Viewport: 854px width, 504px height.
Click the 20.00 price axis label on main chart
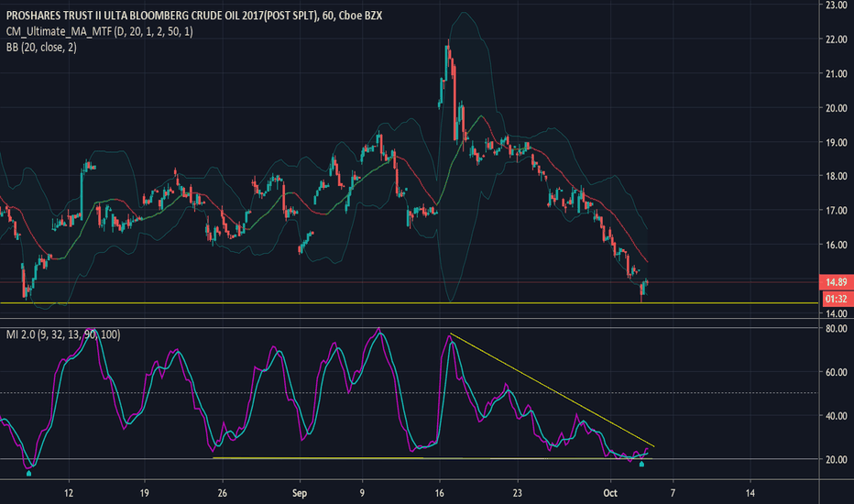836,108
